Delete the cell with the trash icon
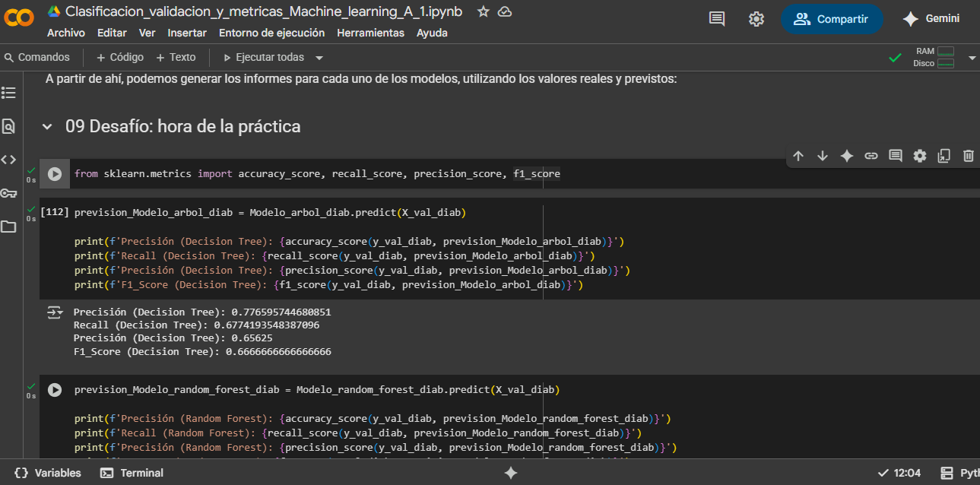The height and width of the screenshot is (485, 980). point(969,156)
